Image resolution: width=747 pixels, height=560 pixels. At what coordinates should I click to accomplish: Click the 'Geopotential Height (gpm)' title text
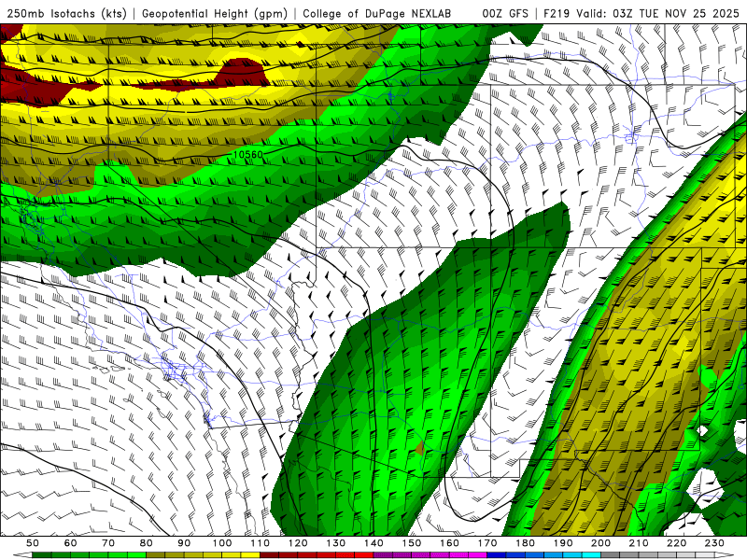(x=215, y=13)
